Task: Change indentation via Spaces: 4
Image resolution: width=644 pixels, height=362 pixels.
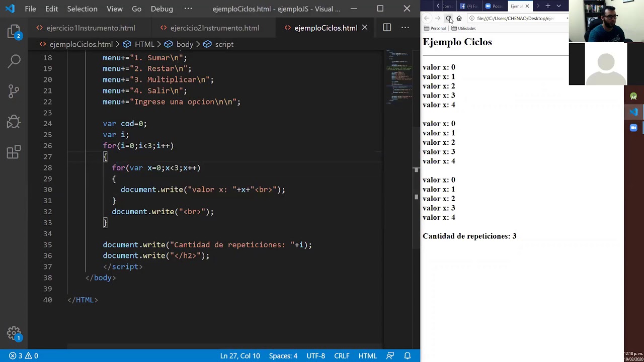Action: point(283,355)
